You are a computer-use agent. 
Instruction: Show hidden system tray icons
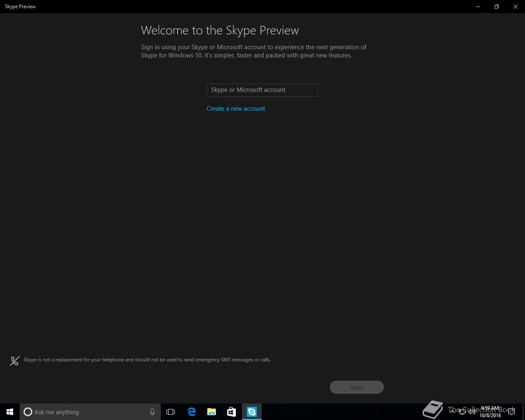452,412
